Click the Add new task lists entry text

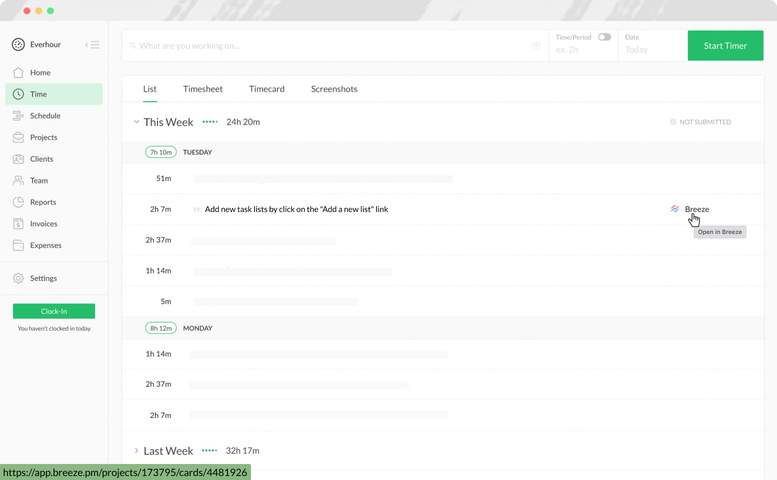click(296, 209)
